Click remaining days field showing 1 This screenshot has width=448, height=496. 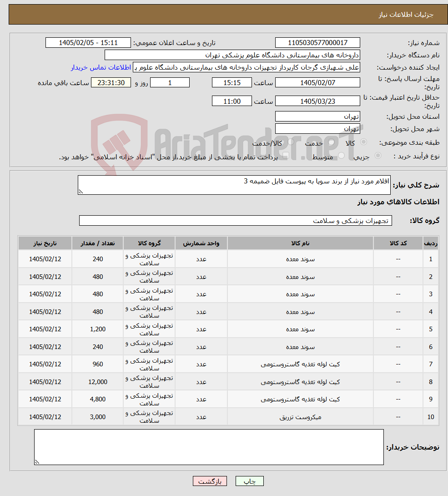pyautogui.click(x=170, y=82)
